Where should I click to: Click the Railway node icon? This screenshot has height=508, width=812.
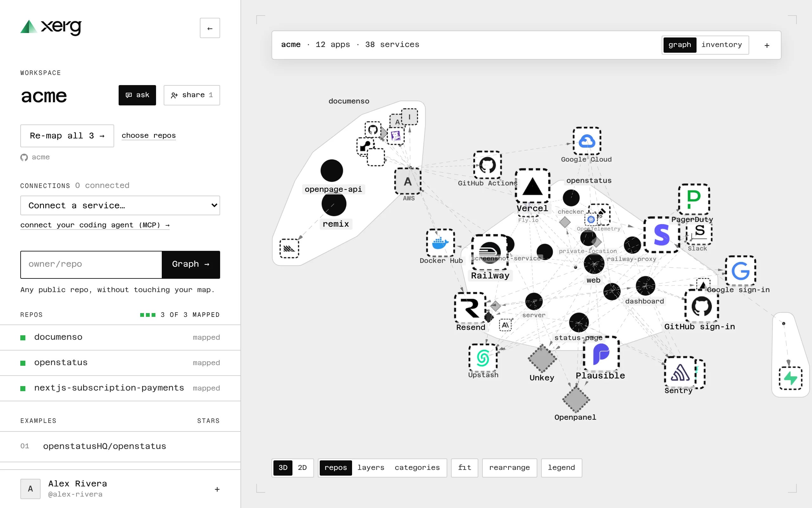pos(489,252)
